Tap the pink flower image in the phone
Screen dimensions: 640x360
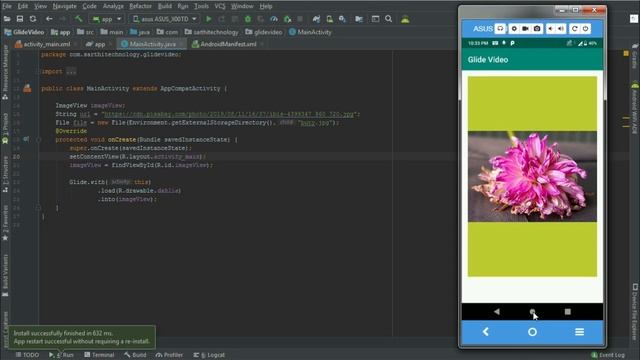point(532,176)
